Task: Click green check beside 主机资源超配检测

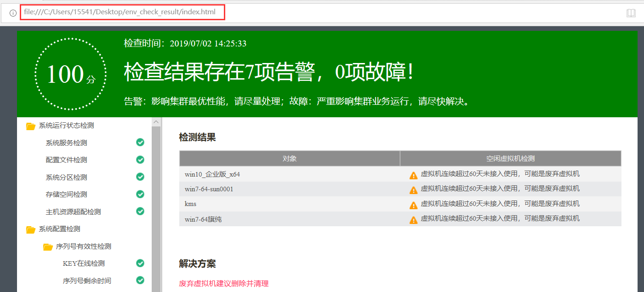Action: 140,212
